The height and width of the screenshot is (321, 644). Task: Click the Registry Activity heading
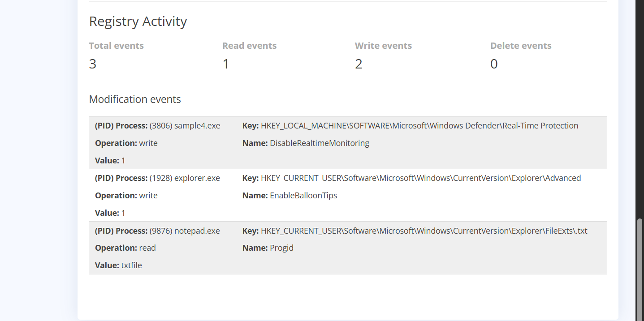(138, 21)
